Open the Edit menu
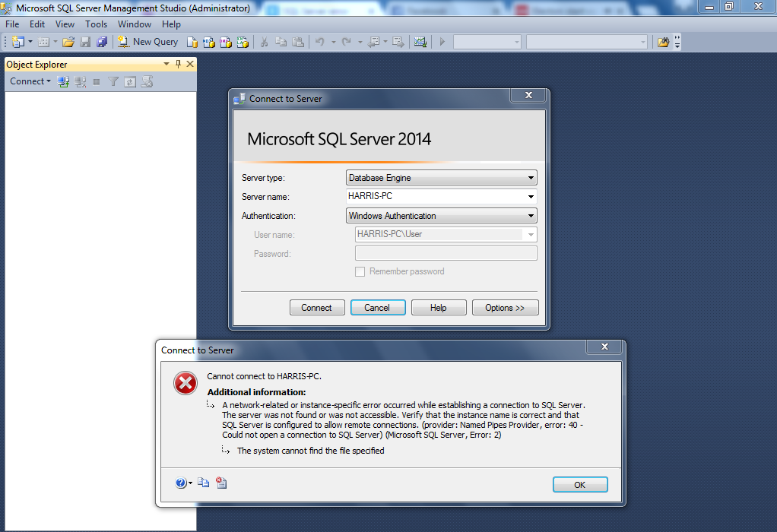Screen dimensions: 777x532 tap(37, 24)
